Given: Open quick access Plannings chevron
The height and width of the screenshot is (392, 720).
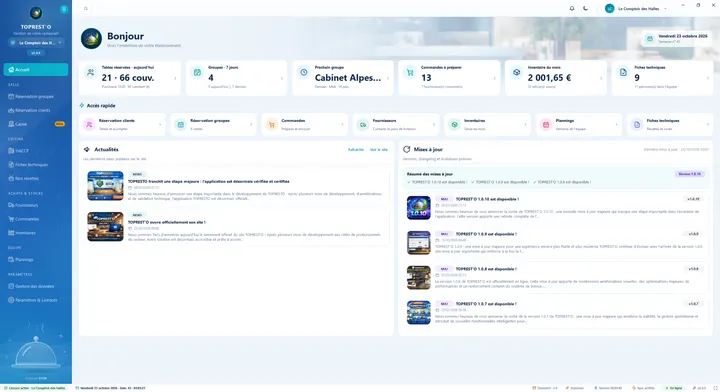Looking at the screenshot, I should click(x=616, y=124).
